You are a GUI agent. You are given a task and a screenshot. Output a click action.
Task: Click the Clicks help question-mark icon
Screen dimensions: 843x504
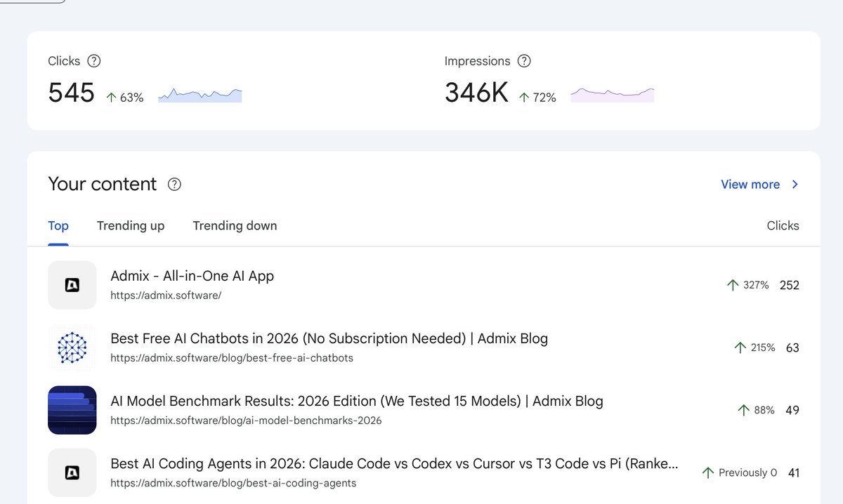click(x=93, y=61)
